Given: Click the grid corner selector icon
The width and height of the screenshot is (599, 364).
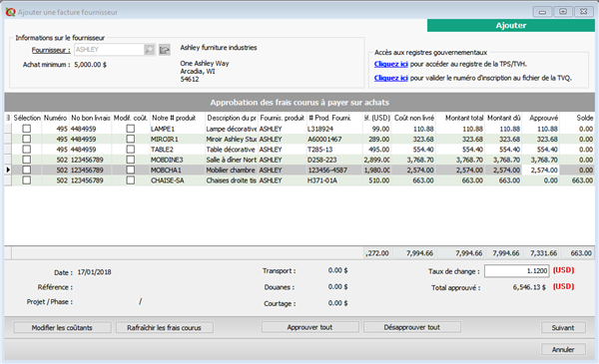Looking at the screenshot, I should pos(8,118).
